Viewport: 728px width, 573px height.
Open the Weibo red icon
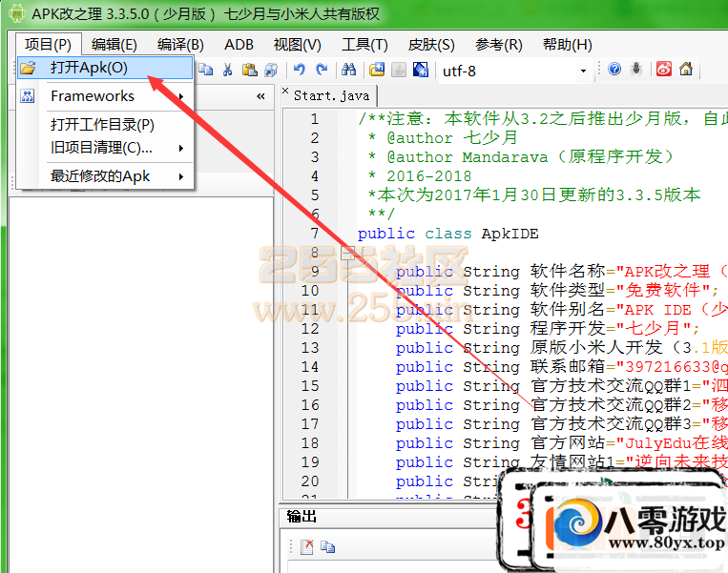pos(664,70)
